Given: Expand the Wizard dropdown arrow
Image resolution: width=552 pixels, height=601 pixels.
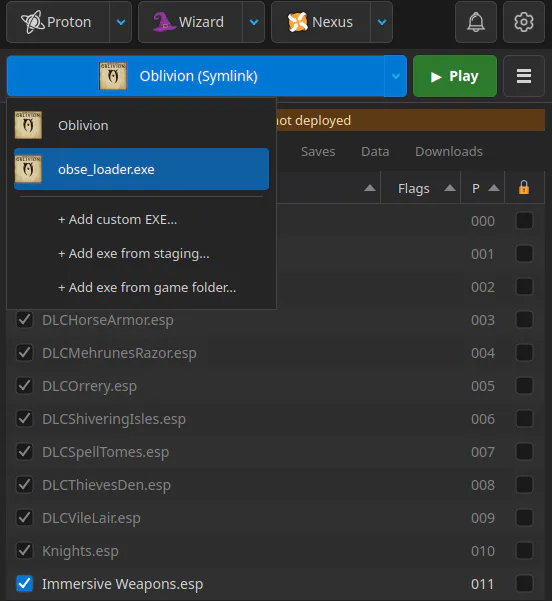Looking at the screenshot, I should click(254, 22).
